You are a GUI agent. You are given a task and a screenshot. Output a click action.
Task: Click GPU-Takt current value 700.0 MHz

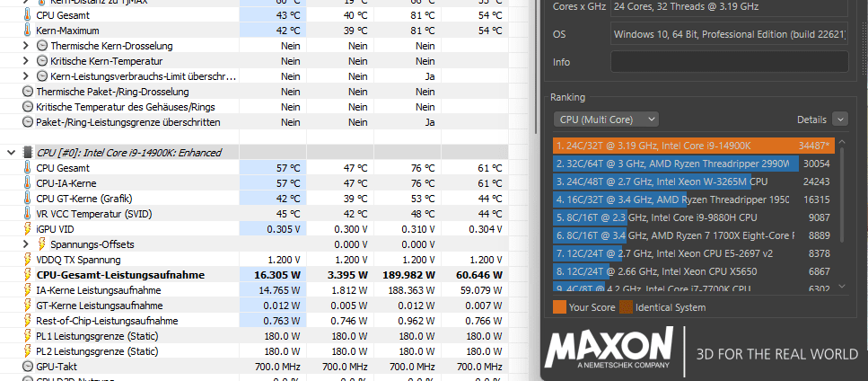point(276,367)
